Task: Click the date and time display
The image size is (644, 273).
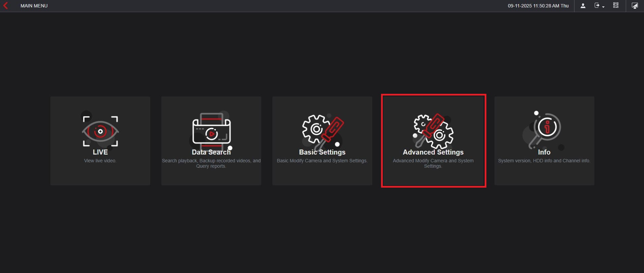Action: [x=538, y=6]
